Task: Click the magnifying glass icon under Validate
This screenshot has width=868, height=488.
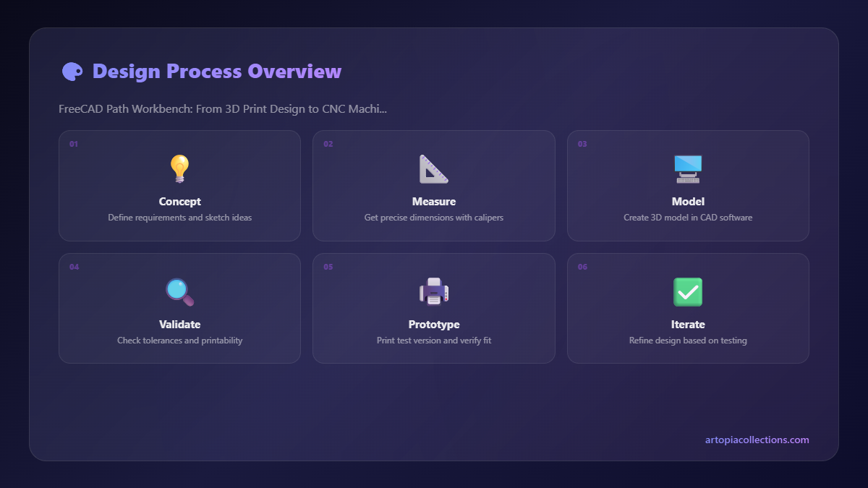Action: tap(179, 291)
